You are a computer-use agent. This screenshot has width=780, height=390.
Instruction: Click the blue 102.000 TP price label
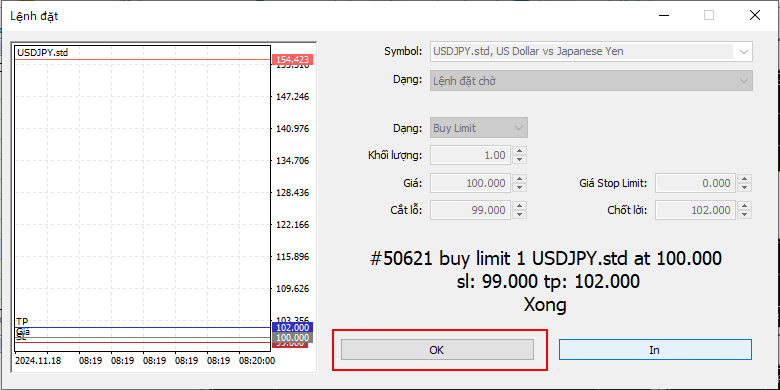(292, 327)
